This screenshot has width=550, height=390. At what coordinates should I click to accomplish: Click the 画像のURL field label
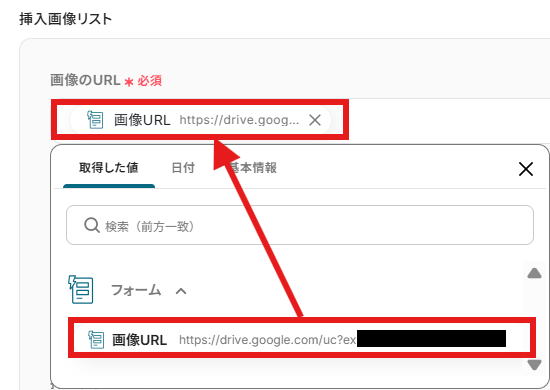[85, 80]
